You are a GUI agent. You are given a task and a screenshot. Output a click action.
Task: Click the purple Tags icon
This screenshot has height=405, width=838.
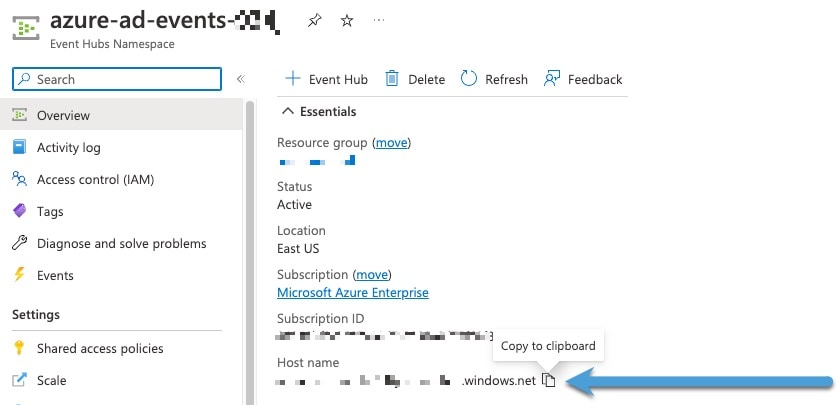click(19, 211)
